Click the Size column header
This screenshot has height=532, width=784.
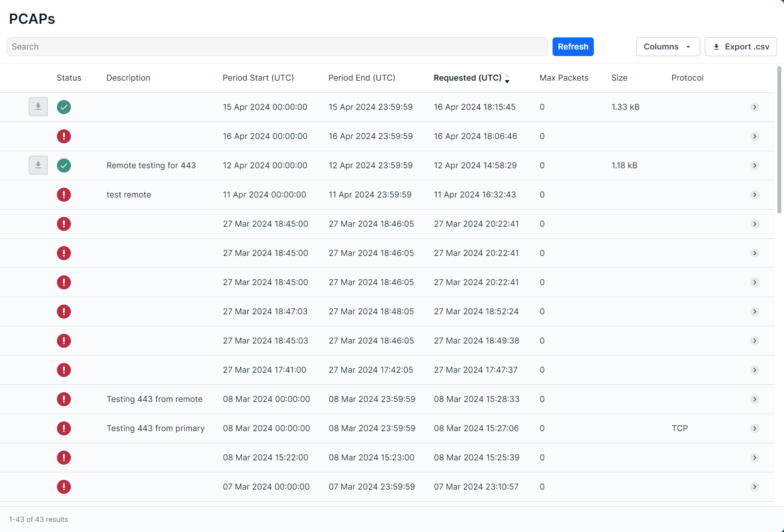pos(619,78)
